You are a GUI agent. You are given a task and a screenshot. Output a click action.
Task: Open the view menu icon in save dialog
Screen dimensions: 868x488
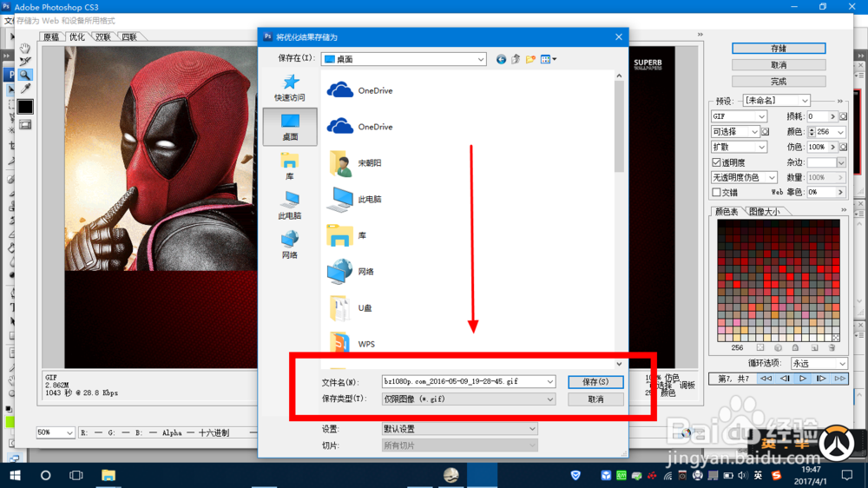548,59
